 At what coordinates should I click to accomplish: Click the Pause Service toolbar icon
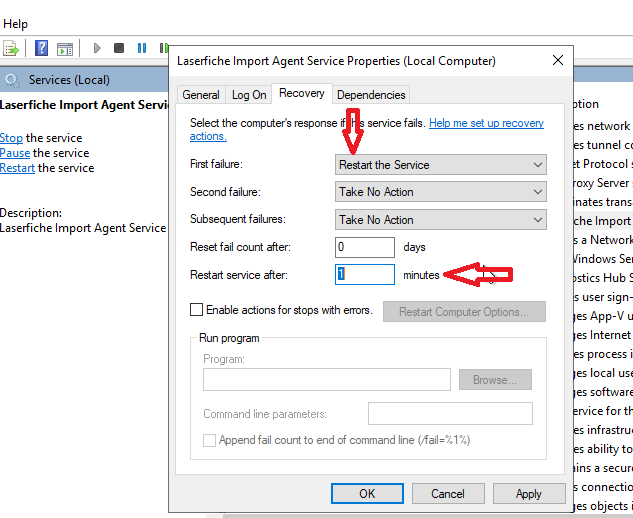[142, 48]
